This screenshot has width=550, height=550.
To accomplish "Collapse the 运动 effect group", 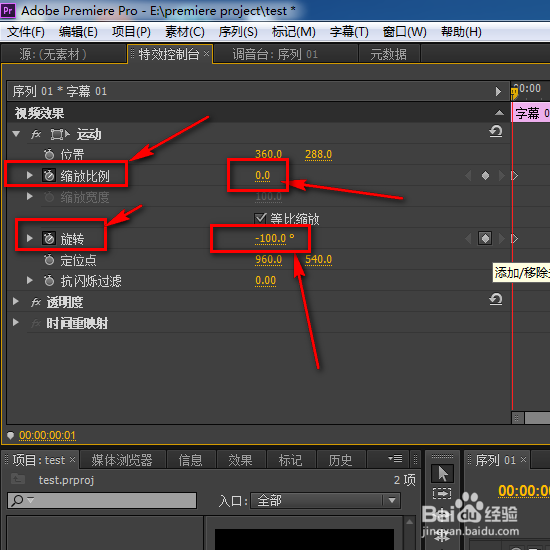I will [x=16, y=134].
